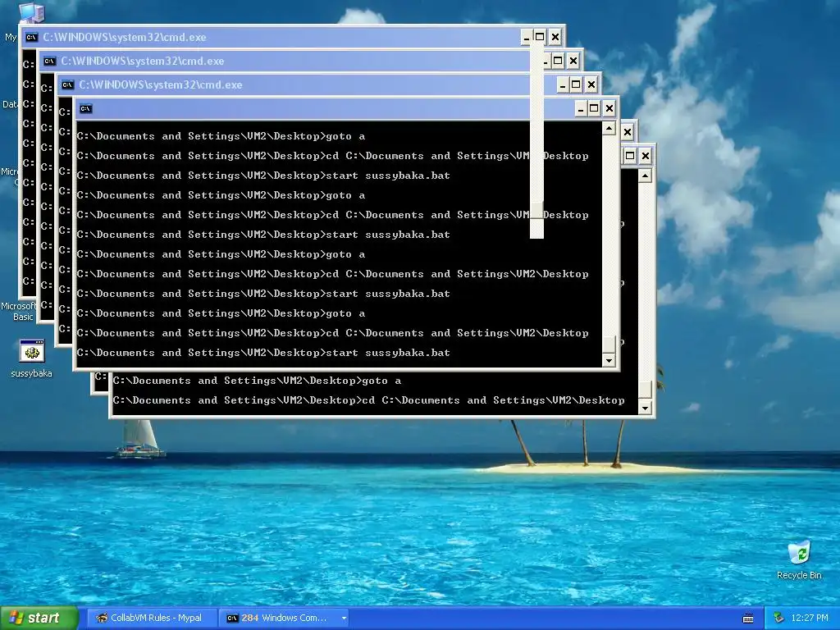The width and height of the screenshot is (840, 630).
Task: Maximize the front untitled command prompt window
Action: click(x=594, y=109)
